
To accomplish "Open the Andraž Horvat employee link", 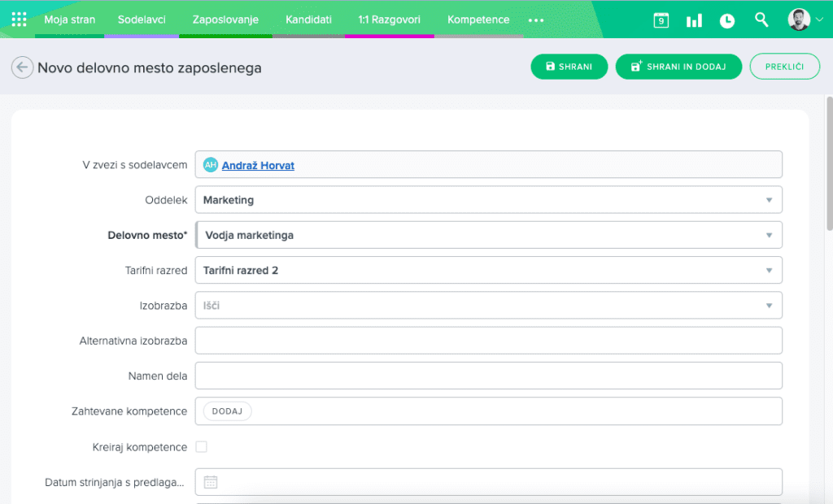I will (258, 165).
